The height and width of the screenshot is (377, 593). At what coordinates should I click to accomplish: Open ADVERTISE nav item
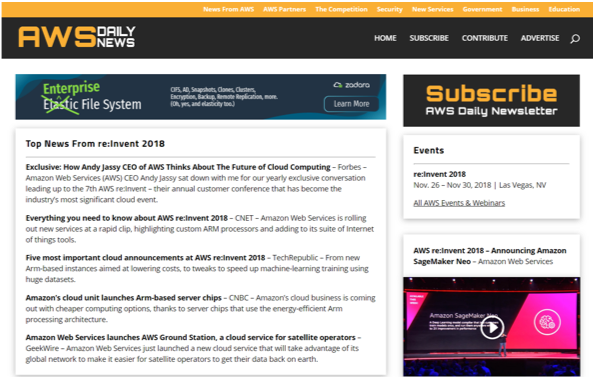click(x=540, y=38)
